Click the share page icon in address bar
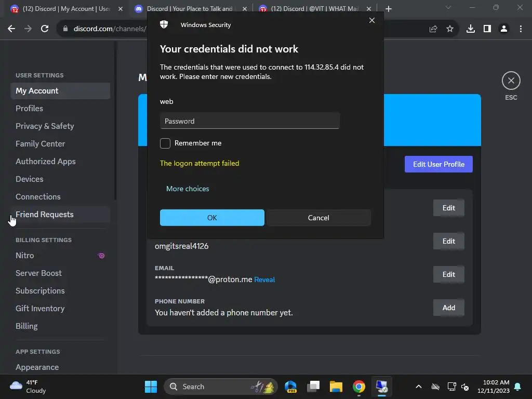The width and height of the screenshot is (532, 399). (433, 29)
